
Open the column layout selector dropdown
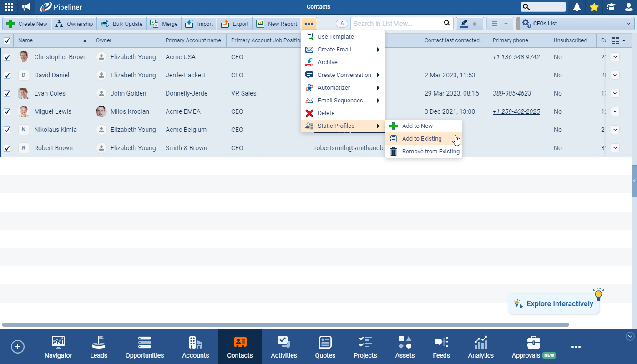pos(618,40)
